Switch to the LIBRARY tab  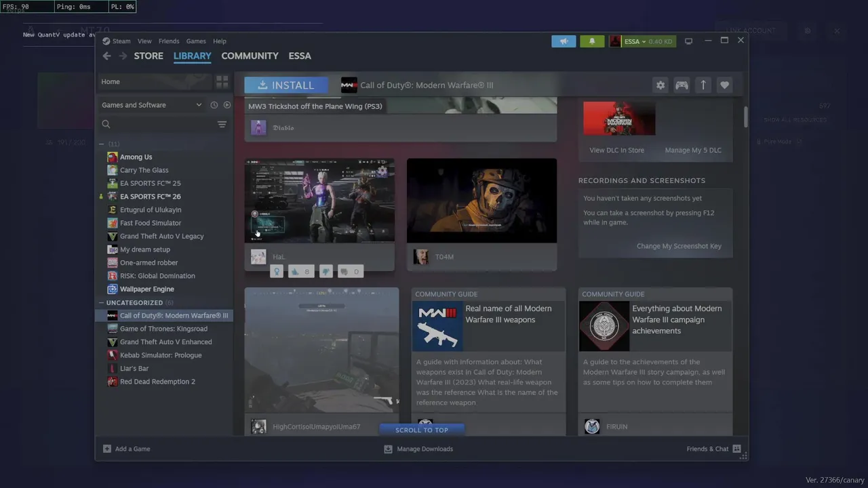point(193,56)
